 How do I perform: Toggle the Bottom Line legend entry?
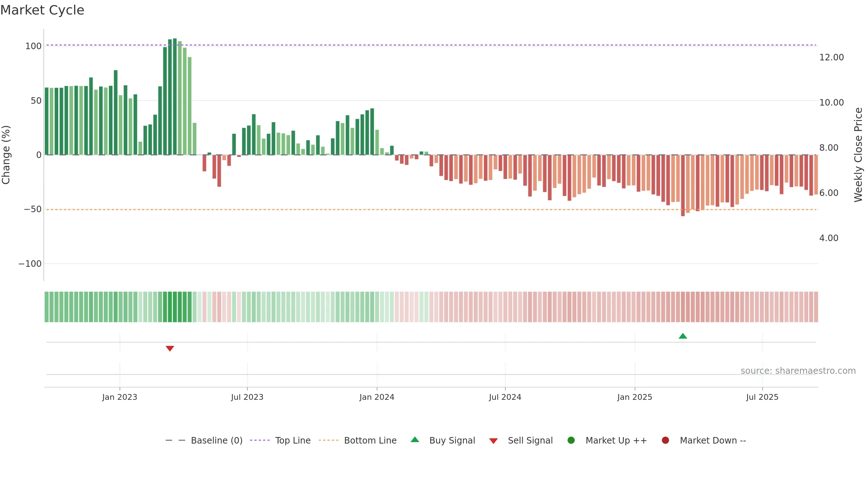click(x=358, y=440)
